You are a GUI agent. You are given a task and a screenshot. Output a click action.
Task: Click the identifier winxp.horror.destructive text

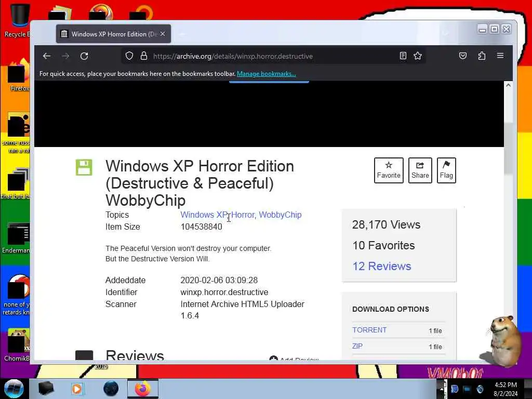pyautogui.click(x=224, y=292)
